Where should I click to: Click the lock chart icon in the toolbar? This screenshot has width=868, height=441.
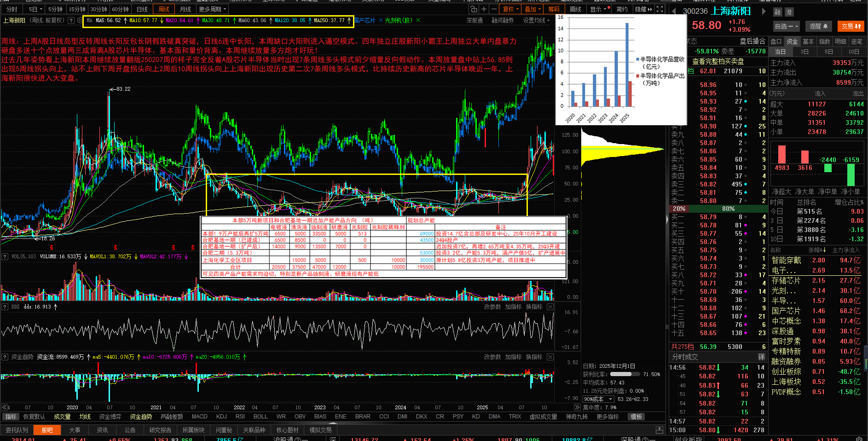click(474, 9)
